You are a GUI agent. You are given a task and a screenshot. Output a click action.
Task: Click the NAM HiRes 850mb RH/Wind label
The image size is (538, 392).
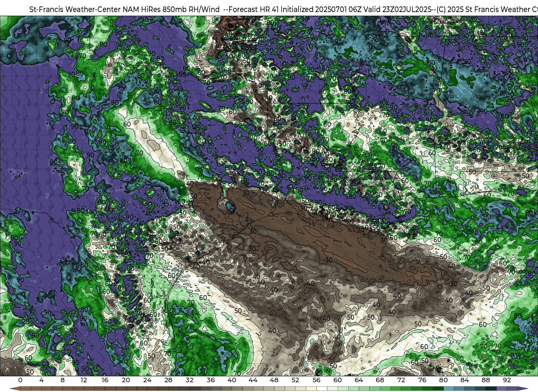(x=171, y=9)
